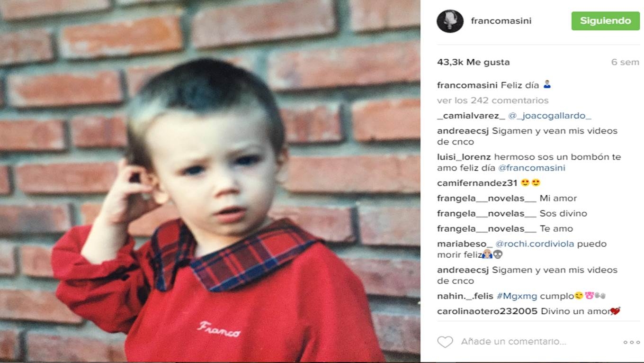
Task: Open carolinaotero232005 commenter profile
Action: click(x=487, y=311)
